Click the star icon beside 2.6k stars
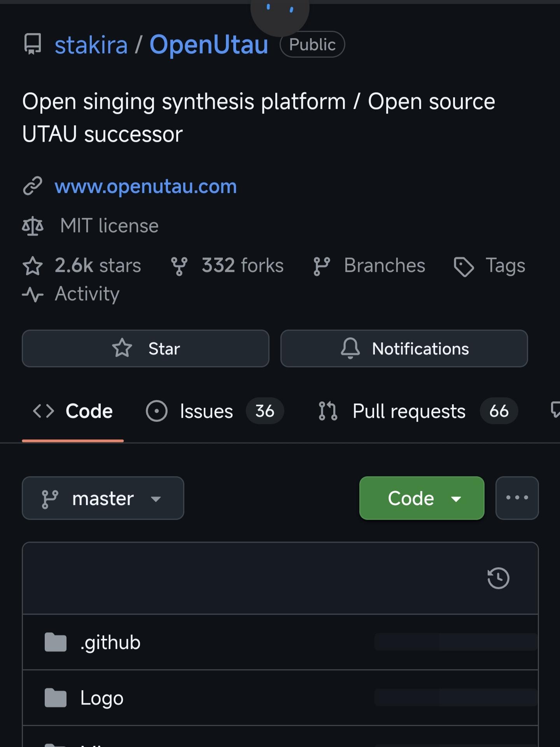560x747 pixels. tap(33, 266)
